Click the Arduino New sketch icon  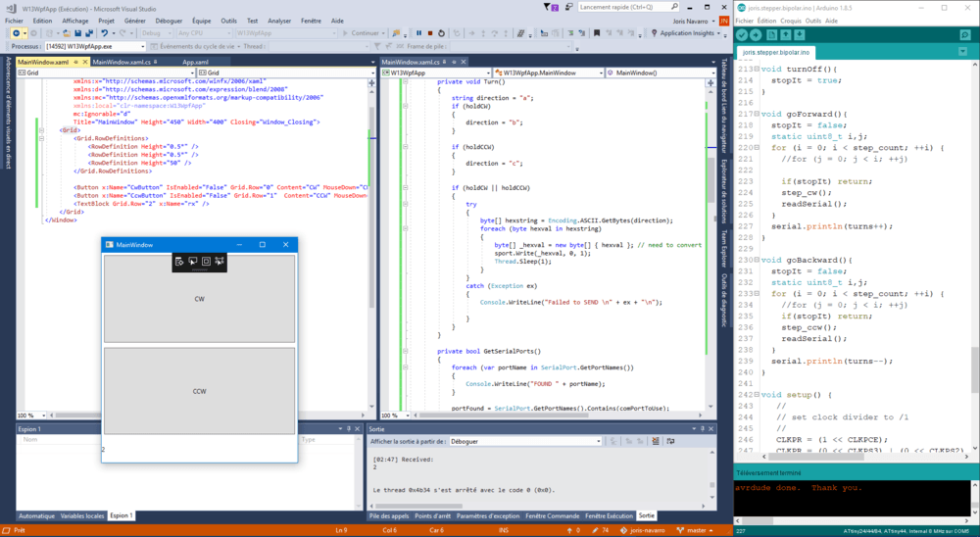pos(771,35)
